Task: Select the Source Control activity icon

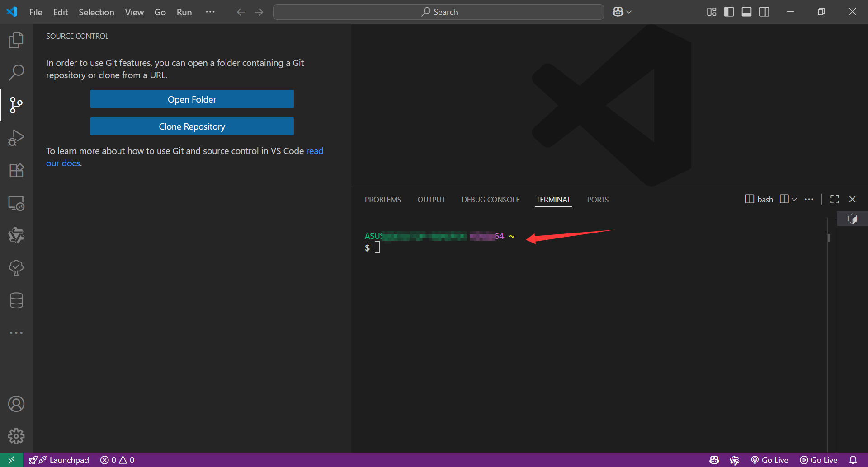Action: click(x=16, y=105)
